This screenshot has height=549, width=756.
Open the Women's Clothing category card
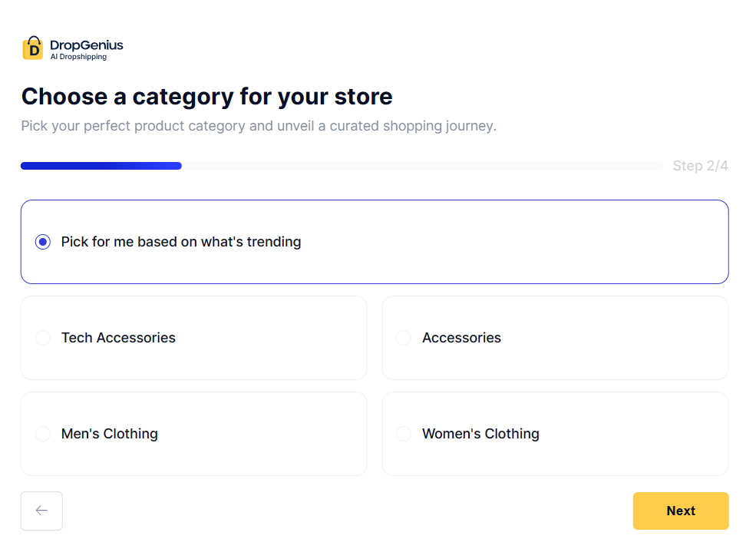coord(555,433)
